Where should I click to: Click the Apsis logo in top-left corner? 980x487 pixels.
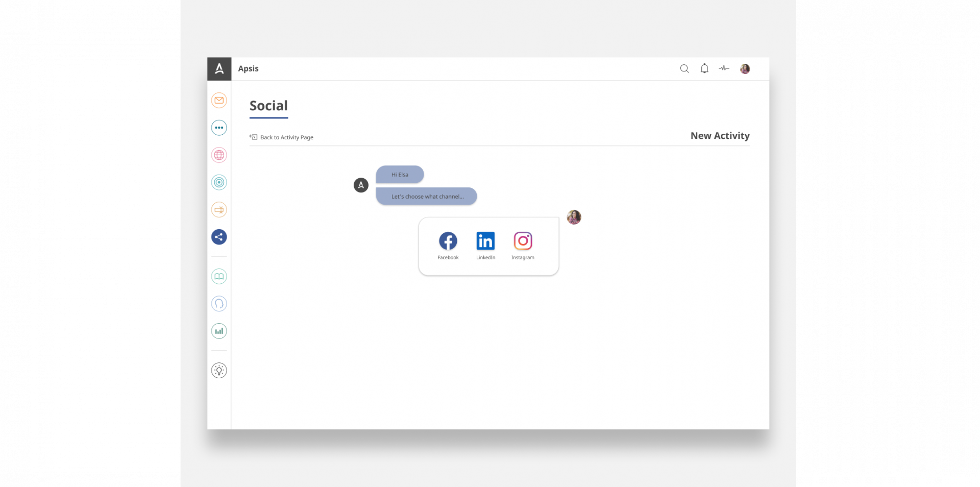[219, 69]
